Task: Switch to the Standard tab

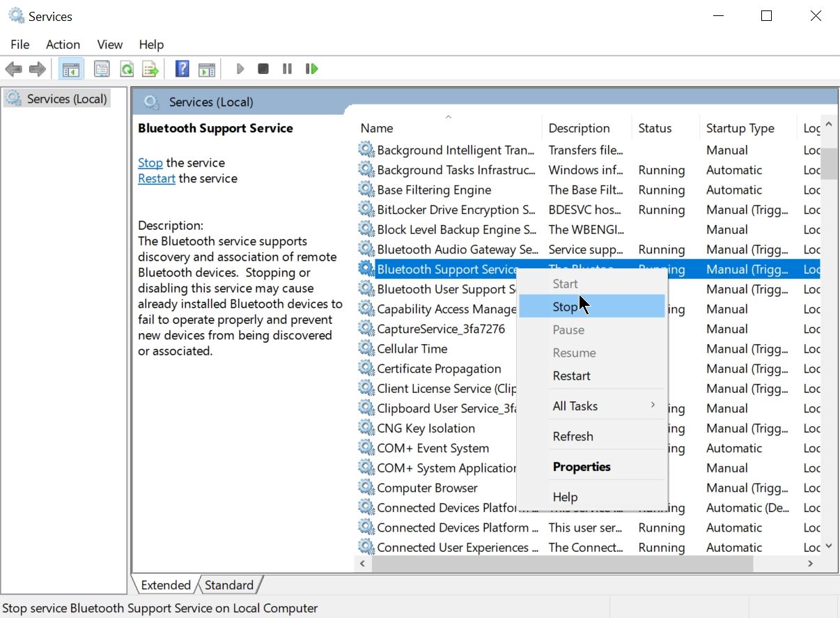Action: pos(229,585)
